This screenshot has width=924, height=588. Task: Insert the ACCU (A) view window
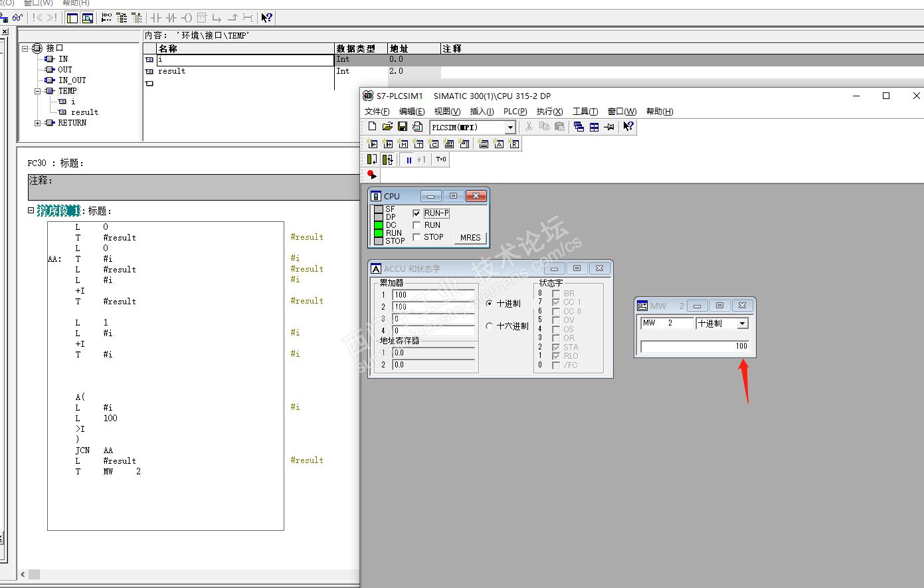(499, 144)
